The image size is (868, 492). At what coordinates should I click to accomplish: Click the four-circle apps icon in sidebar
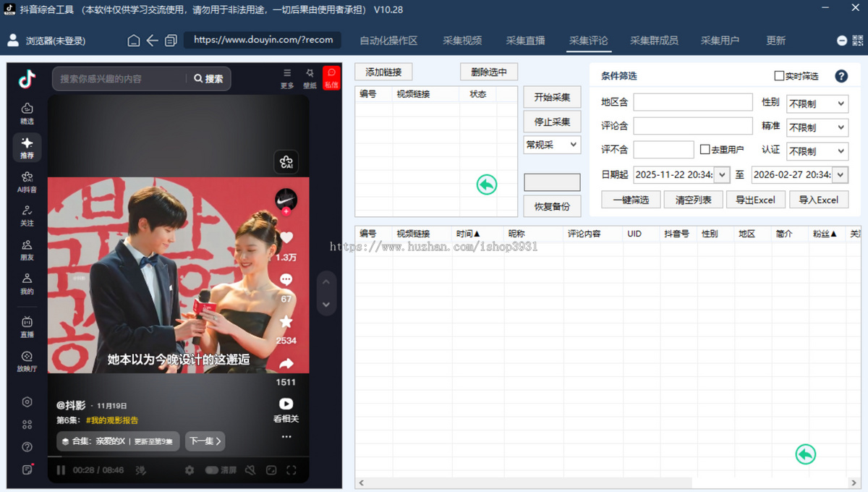coord(27,425)
